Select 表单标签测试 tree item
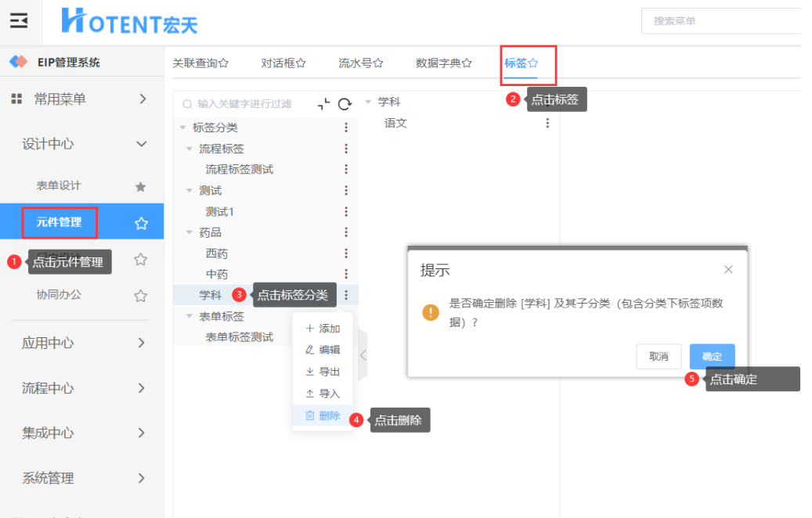Viewport: 812px width, 518px height. [240, 337]
